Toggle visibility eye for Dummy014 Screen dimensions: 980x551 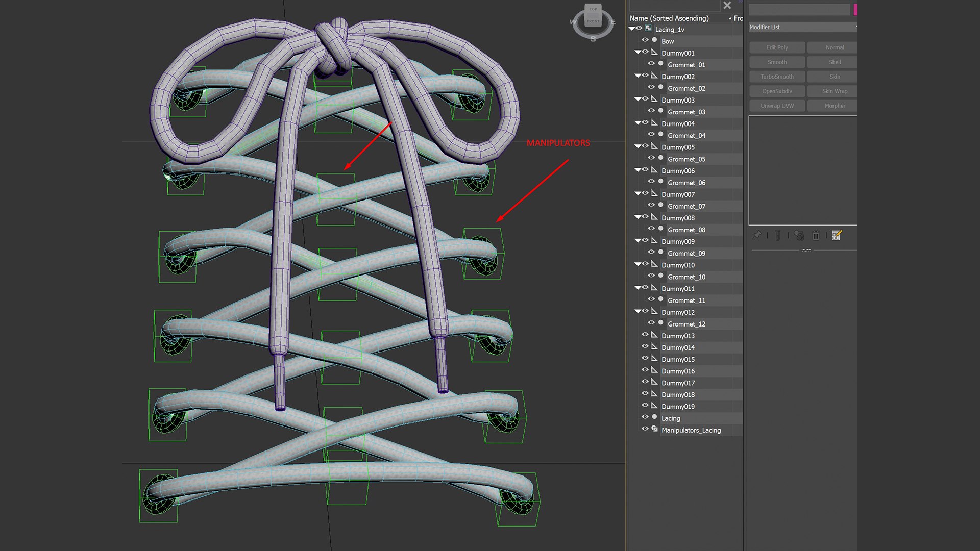645,346
